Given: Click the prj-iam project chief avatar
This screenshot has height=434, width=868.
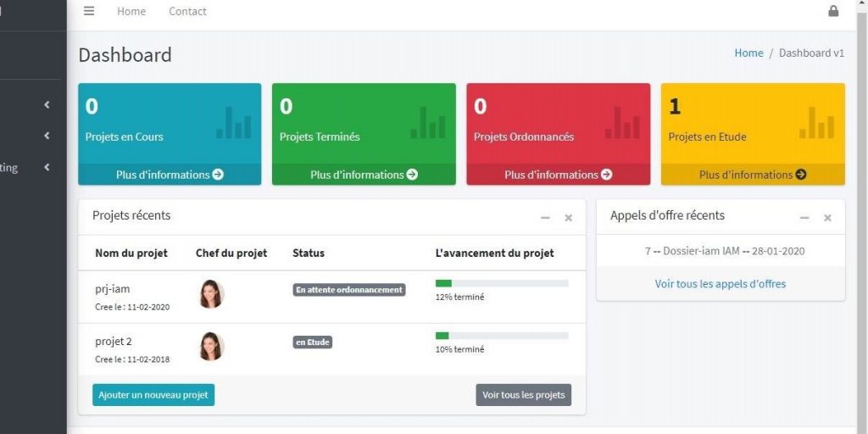Looking at the screenshot, I should click(x=211, y=294).
